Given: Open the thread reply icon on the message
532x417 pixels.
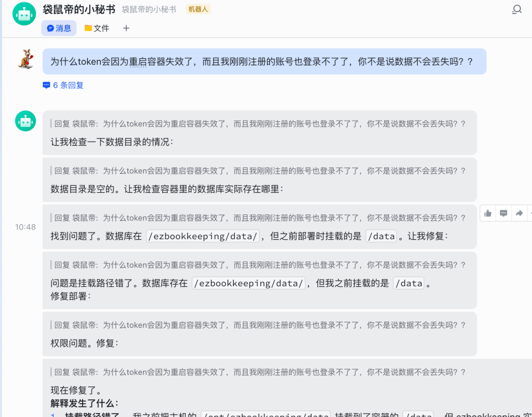Looking at the screenshot, I should coord(503,213).
